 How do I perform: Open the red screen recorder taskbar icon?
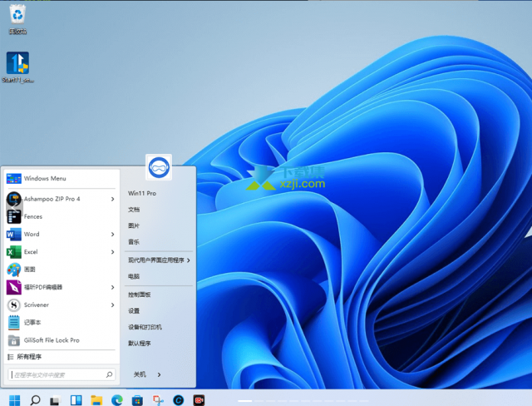click(199, 400)
